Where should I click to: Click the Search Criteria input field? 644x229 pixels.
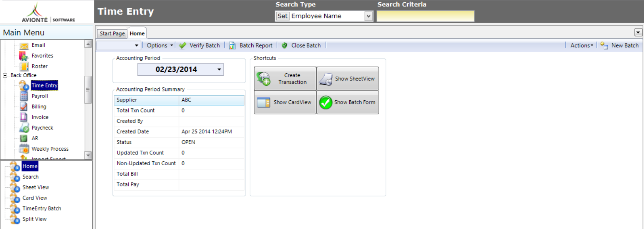click(x=425, y=16)
